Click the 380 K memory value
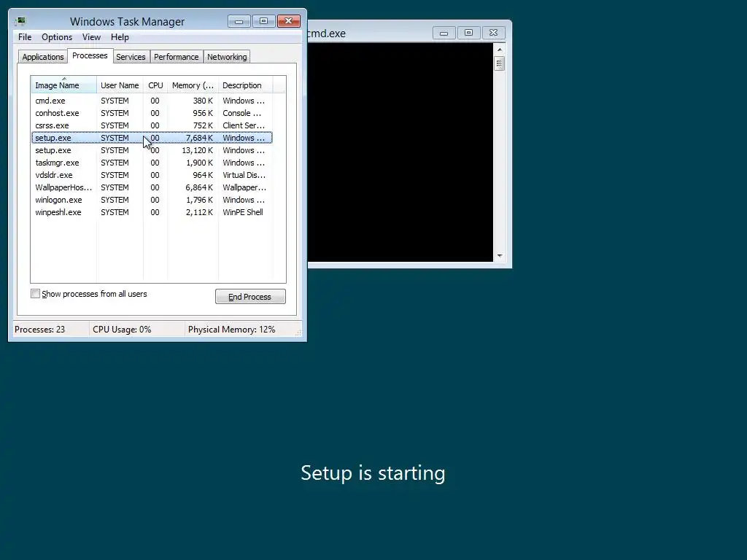The width and height of the screenshot is (747, 560). click(x=203, y=101)
